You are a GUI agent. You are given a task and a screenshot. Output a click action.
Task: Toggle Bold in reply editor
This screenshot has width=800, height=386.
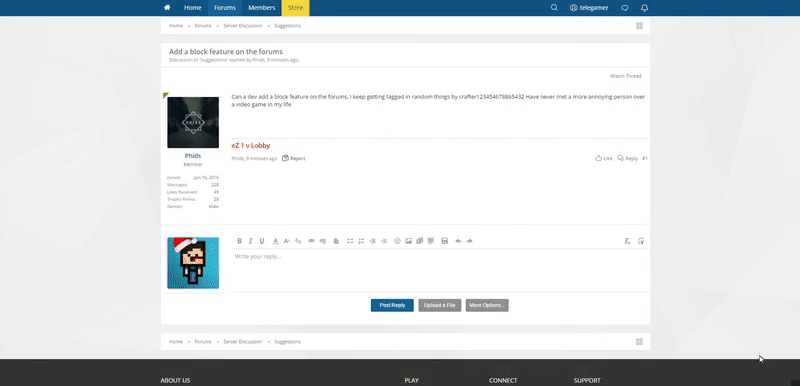[x=239, y=241]
